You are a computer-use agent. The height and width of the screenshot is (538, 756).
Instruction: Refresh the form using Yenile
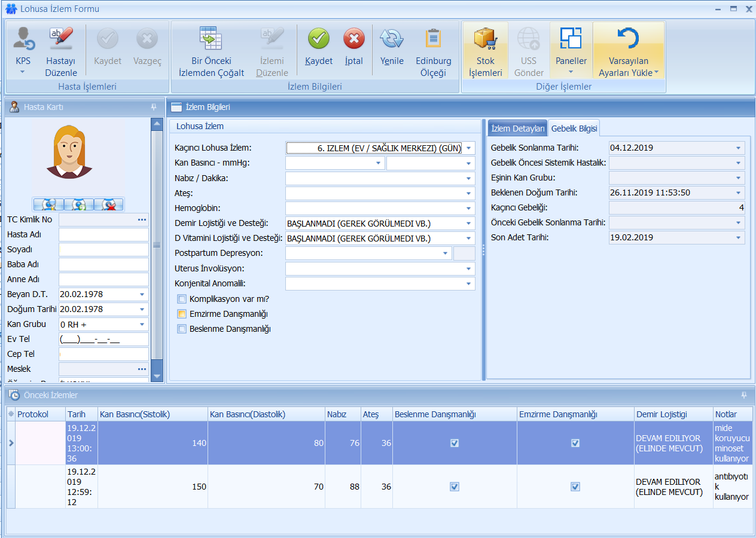392,39
